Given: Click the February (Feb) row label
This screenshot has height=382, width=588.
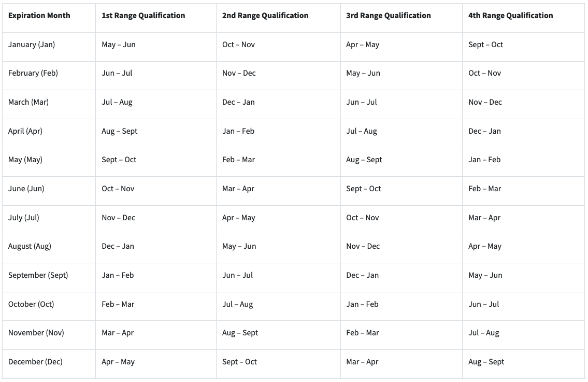Looking at the screenshot, I should tap(33, 73).
